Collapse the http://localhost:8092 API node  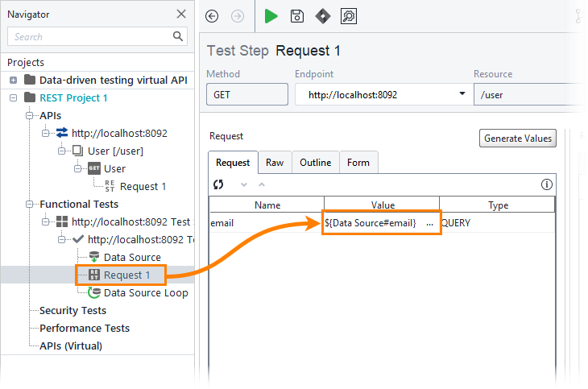(x=45, y=133)
